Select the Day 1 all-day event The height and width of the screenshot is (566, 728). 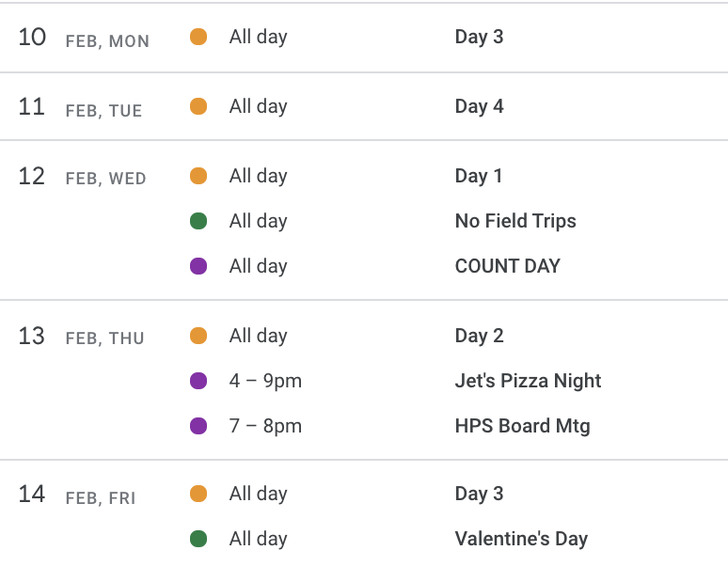[478, 177]
